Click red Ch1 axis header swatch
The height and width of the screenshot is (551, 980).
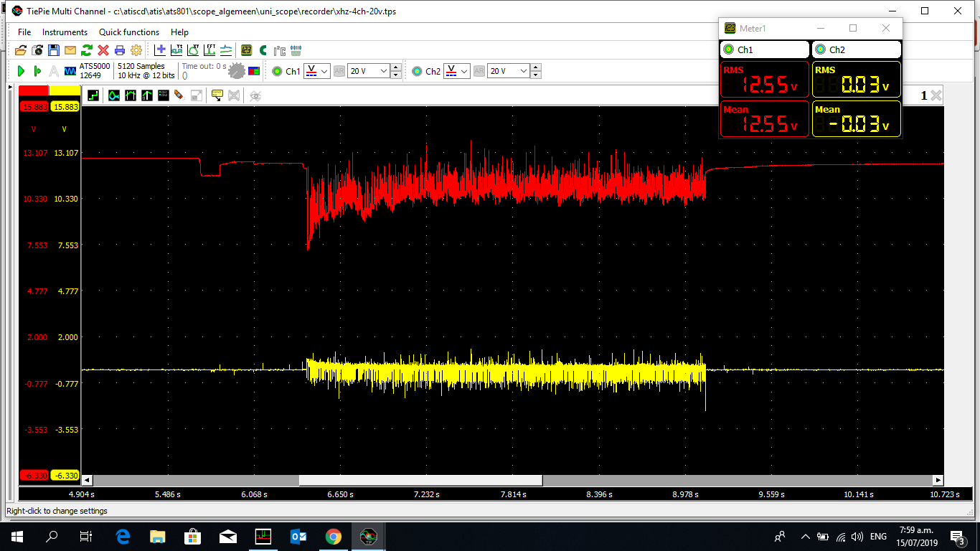(x=33, y=90)
